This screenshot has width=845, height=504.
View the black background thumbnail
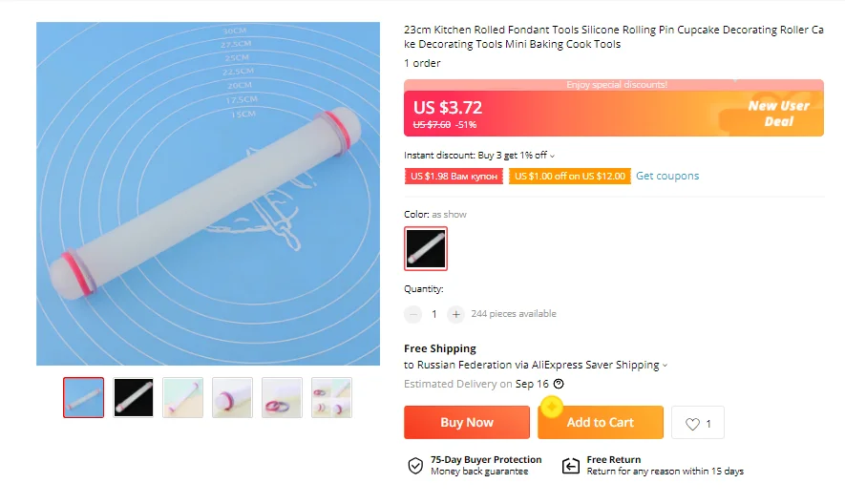coord(134,397)
